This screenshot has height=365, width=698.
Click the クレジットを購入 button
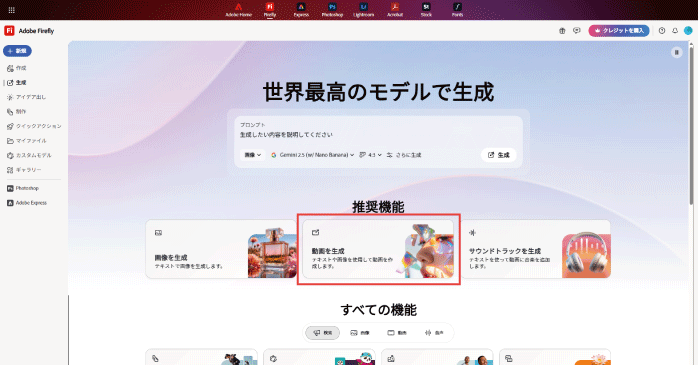tap(619, 31)
